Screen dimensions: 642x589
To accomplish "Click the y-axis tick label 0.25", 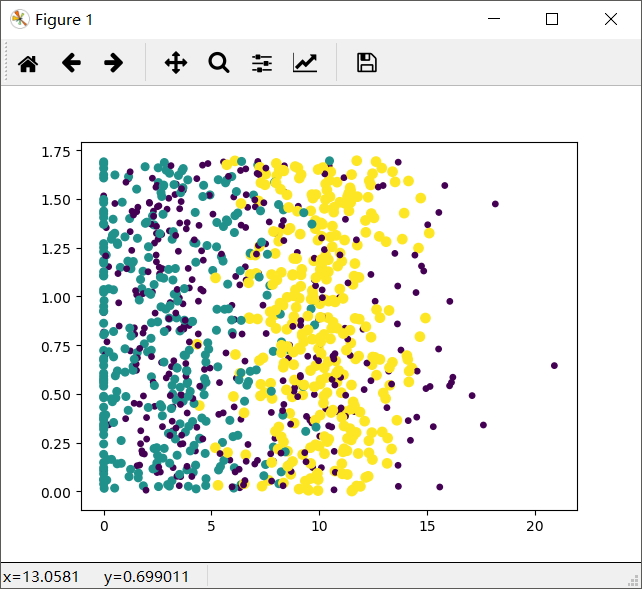I will (x=56, y=444).
